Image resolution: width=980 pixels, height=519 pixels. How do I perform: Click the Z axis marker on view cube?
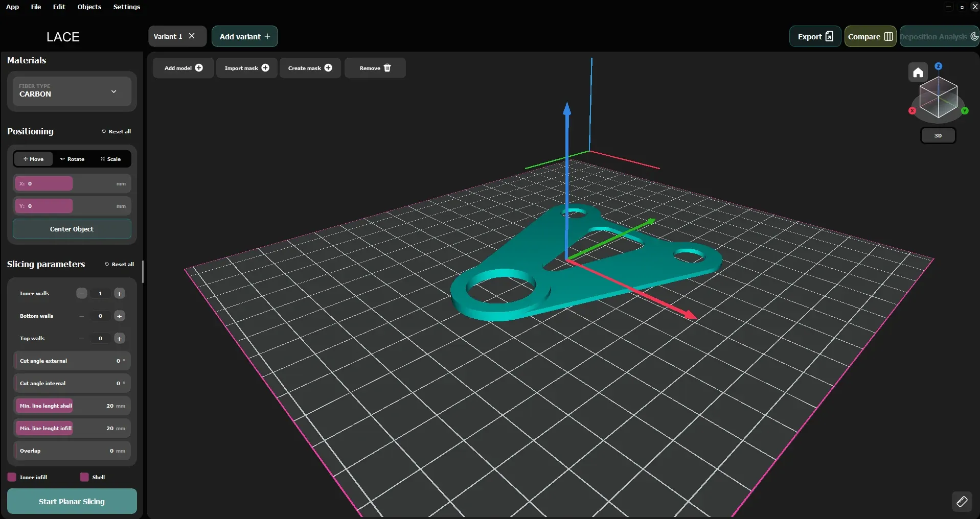939,66
